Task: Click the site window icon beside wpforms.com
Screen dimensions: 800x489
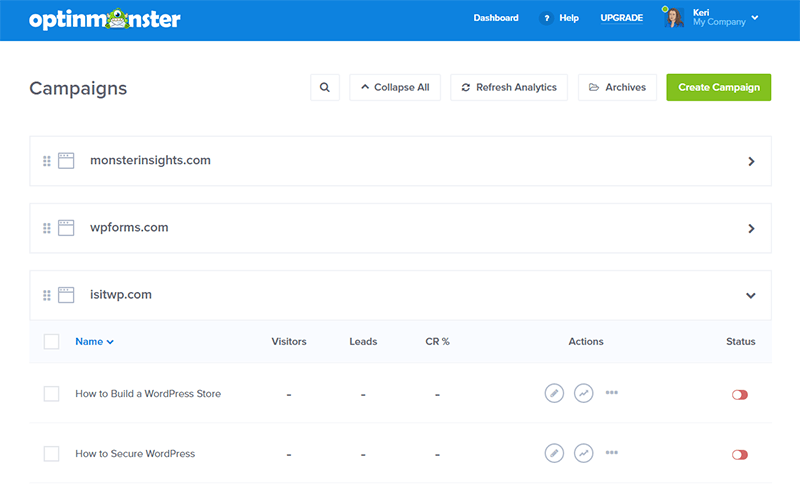Action: (66, 228)
